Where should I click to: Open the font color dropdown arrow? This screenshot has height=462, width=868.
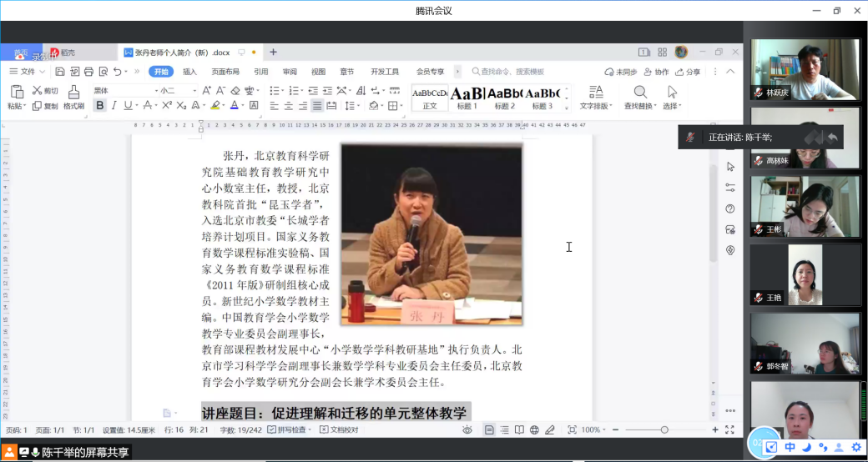[243, 105]
